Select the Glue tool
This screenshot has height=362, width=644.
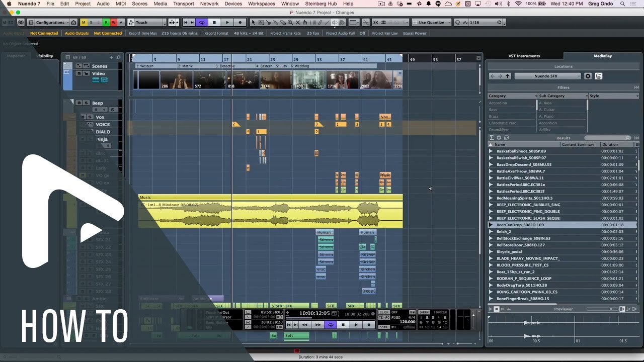point(276,22)
